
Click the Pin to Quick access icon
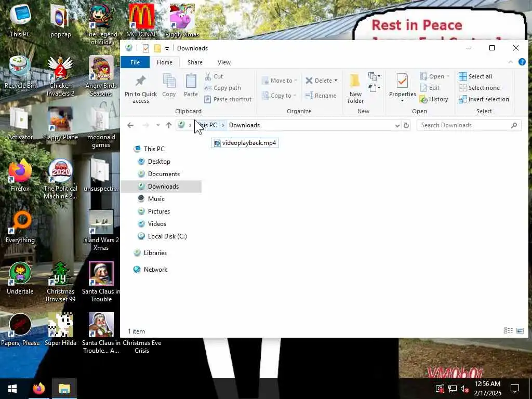coord(140,81)
